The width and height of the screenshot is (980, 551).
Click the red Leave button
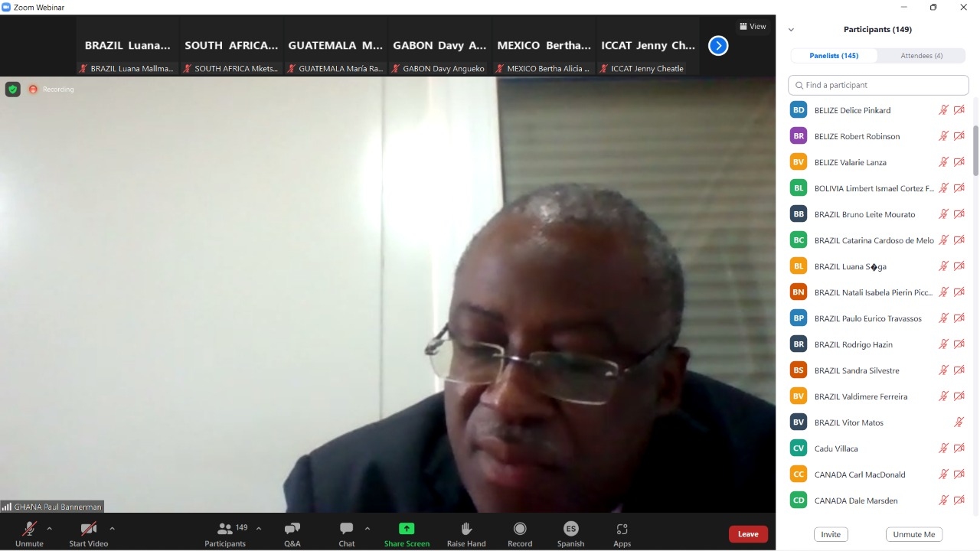tap(748, 534)
